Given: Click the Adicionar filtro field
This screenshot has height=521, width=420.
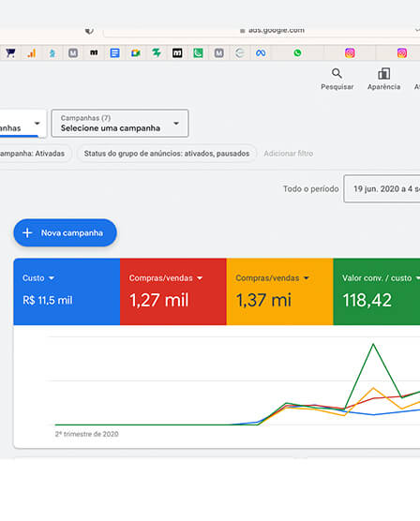Looking at the screenshot, I should 289,154.
